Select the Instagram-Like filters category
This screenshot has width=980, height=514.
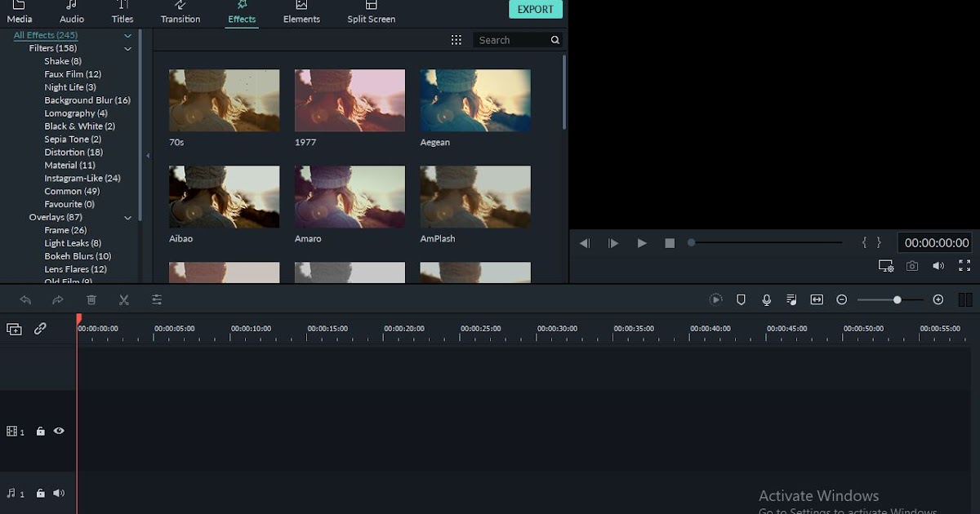pyautogui.click(x=82, y=178)
